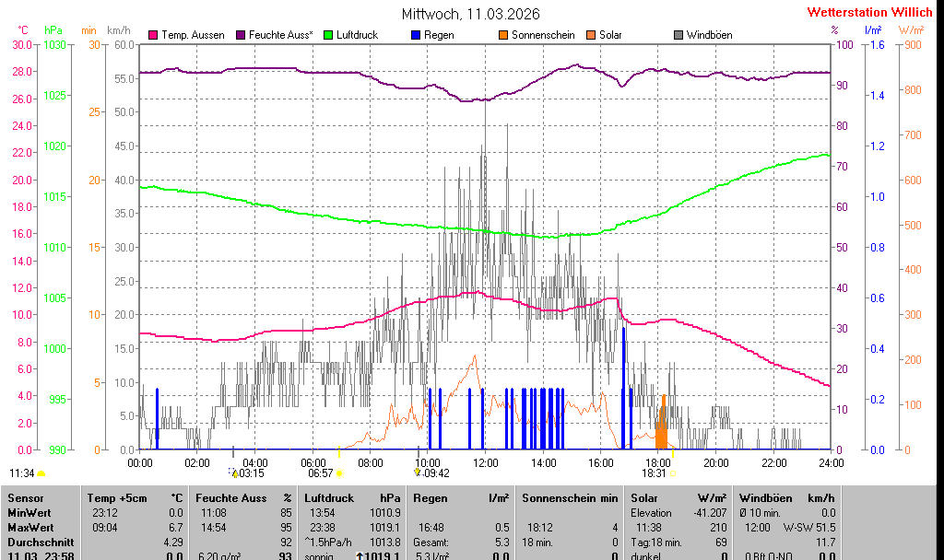Click the sunset icon beside 18:31
The width and height of the screenshot is (944, 560).
(x=673, y=473)
